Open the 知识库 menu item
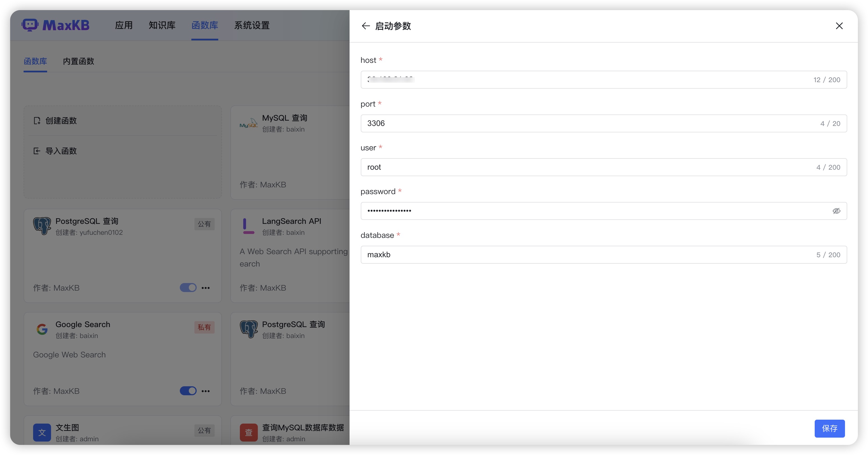This screenshot has width=868, height=455. (x=162, y=25)
